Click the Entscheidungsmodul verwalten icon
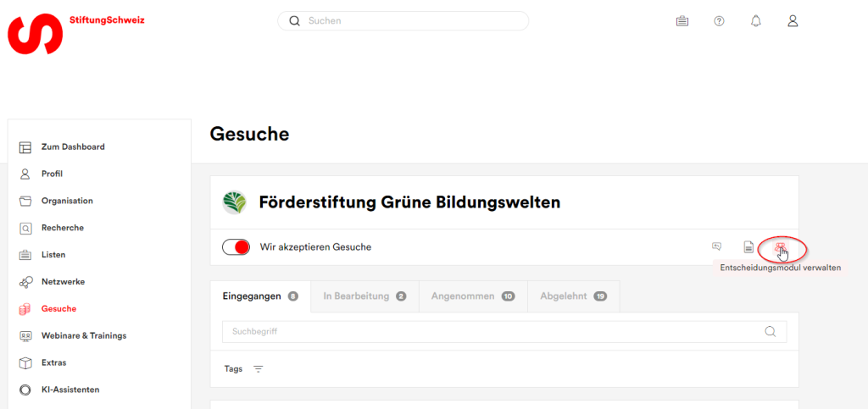The width and height of the screenshot is (868, 409). pyautogui.click(x=780, y=247)
